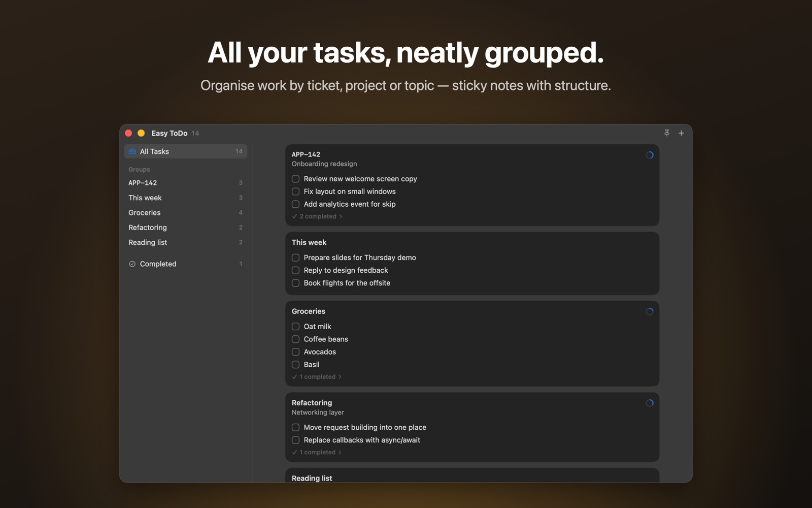
Task: Open the APP-142 group in sidebar
Action: click(186, 183)
